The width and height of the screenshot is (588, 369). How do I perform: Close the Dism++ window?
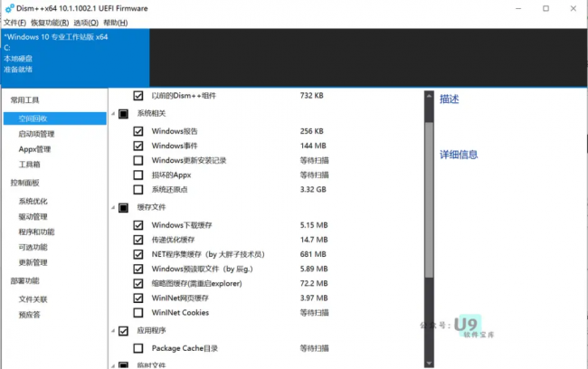click(574, 8)
